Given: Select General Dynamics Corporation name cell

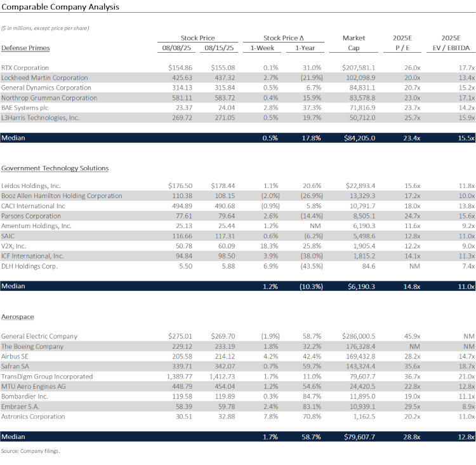Looking at the screenshot, I should [46, 88].
